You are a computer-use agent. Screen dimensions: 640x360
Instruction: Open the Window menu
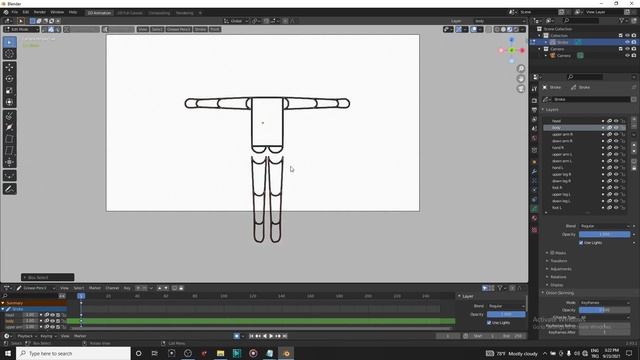click(57, 12)
